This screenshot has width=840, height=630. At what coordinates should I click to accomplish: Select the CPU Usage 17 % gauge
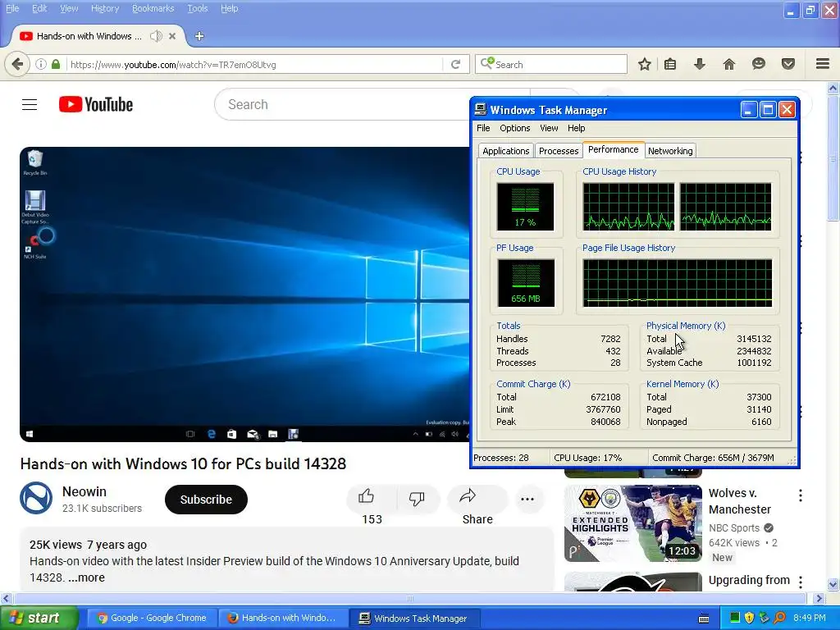(x=525, y=207)
